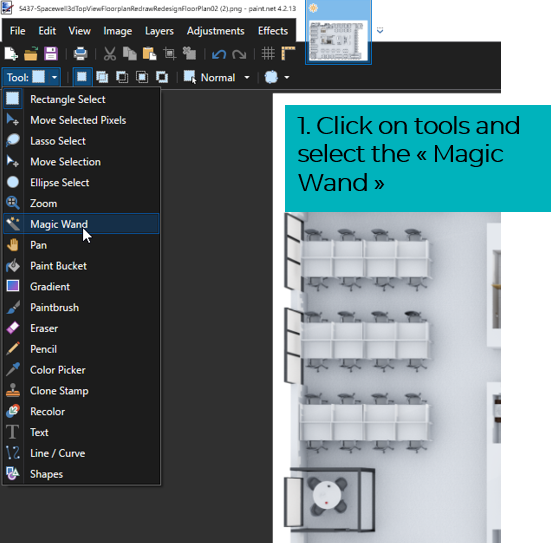Open the File menu
The width and height of the screenshot is (555, 543).
17,31
